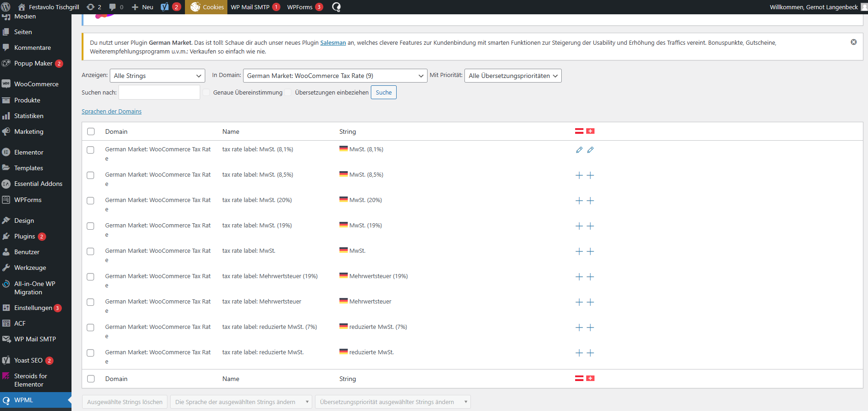Image resolution: width=868 pixels, height=411 pixels.
Task: Toggle Genaue Übereinstimmung checkbox
Action: [x=206, y=92]
